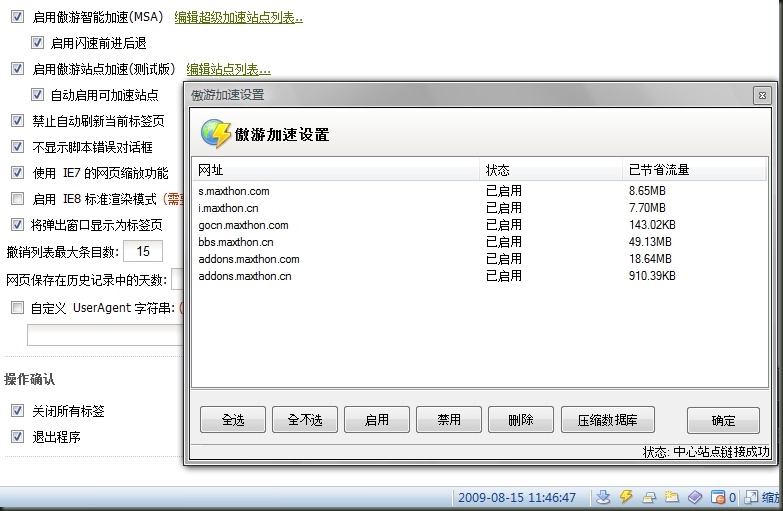Click the globe lightning icon in dialog header

pos(216,133)
